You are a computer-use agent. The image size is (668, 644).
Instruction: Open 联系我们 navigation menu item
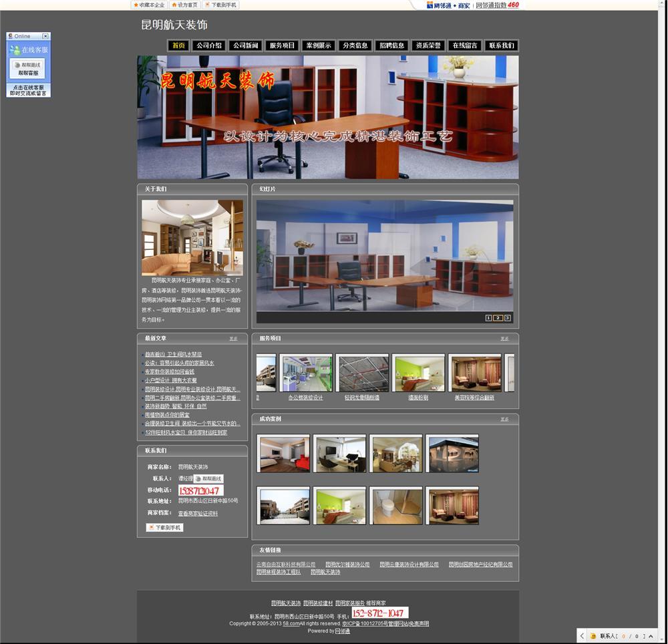click(501, 45)
